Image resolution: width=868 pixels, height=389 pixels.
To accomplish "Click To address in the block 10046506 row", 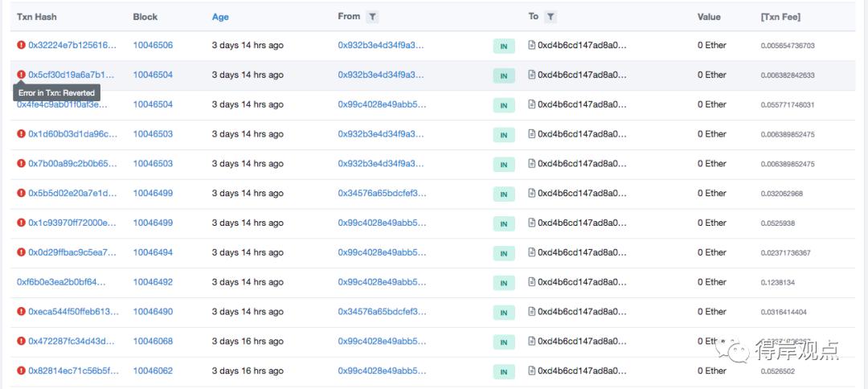I will coord(583,45).
